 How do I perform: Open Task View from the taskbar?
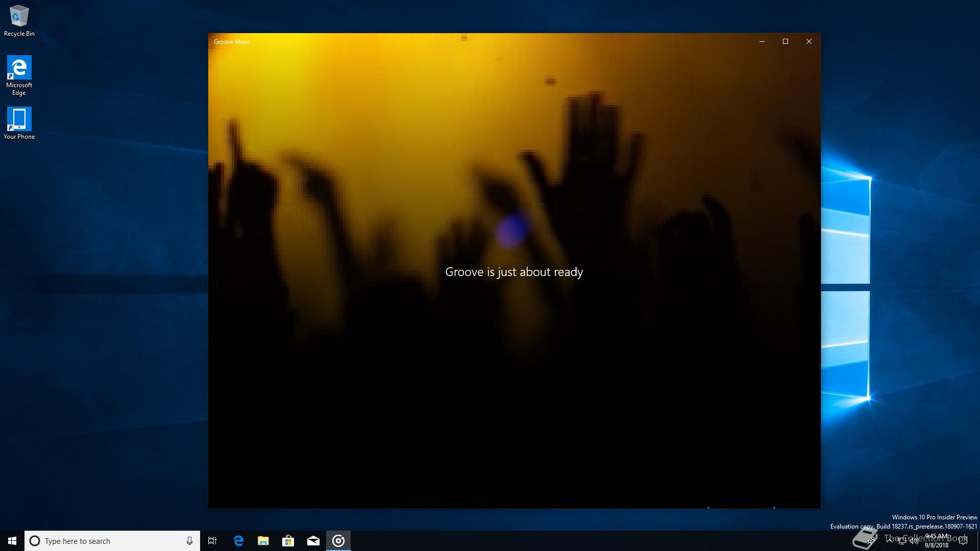click(212, 541)
